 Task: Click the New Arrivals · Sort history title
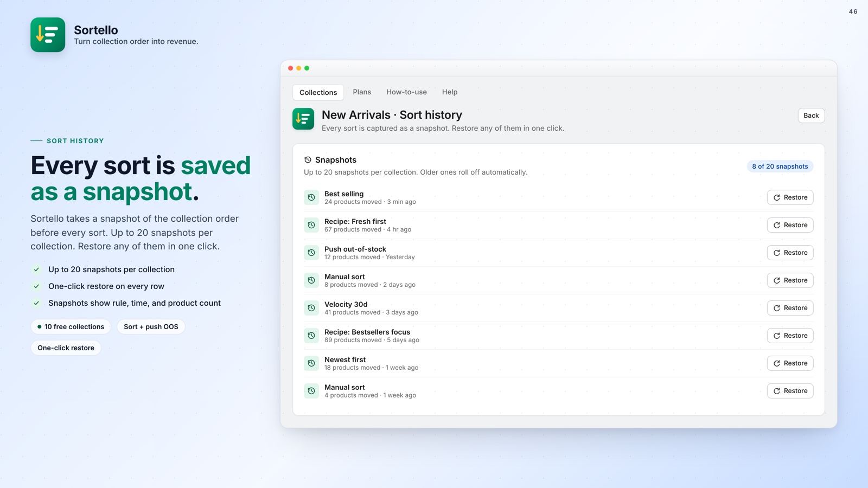point(392,115)
